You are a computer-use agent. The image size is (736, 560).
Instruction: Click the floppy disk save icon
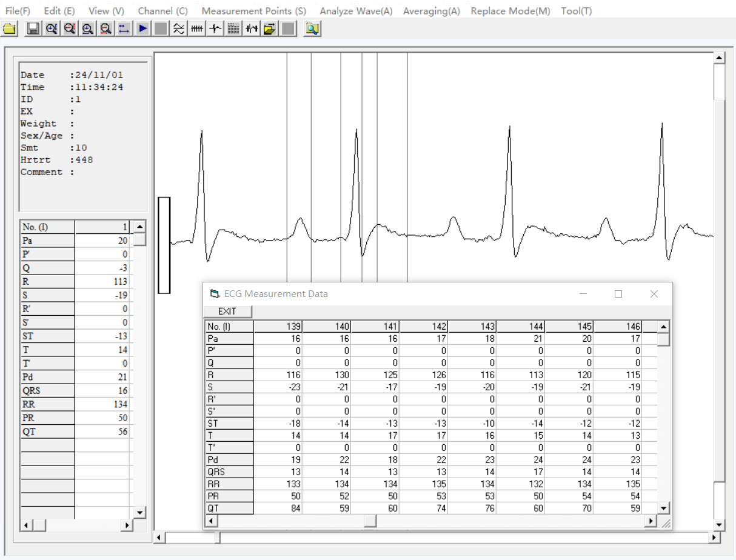[33, 28]
